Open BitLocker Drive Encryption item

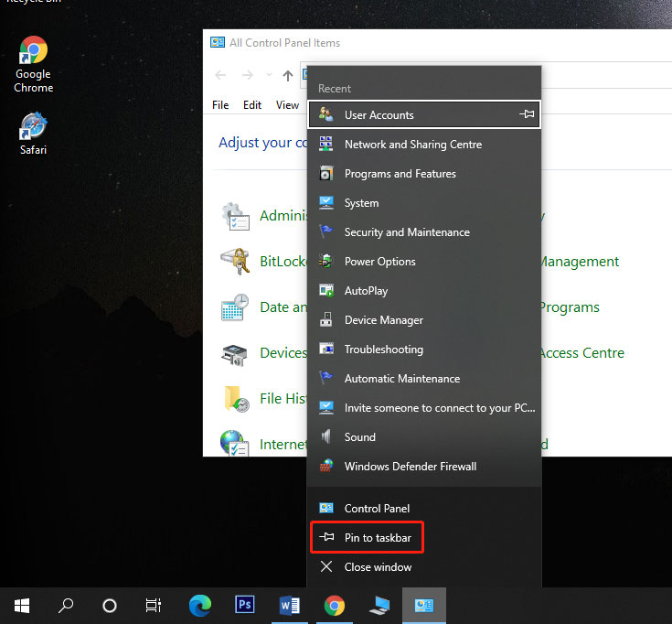[263, 261]
